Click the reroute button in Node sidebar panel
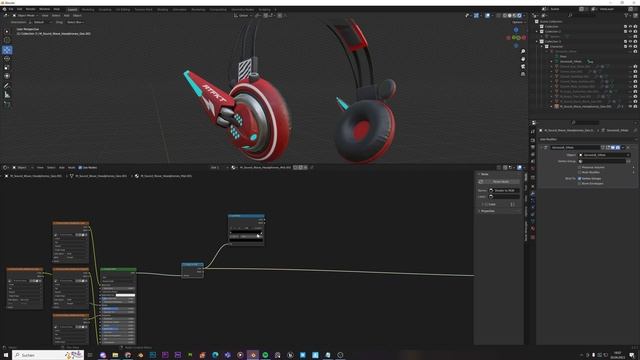 pyautogui.click(x=500, y=182)
